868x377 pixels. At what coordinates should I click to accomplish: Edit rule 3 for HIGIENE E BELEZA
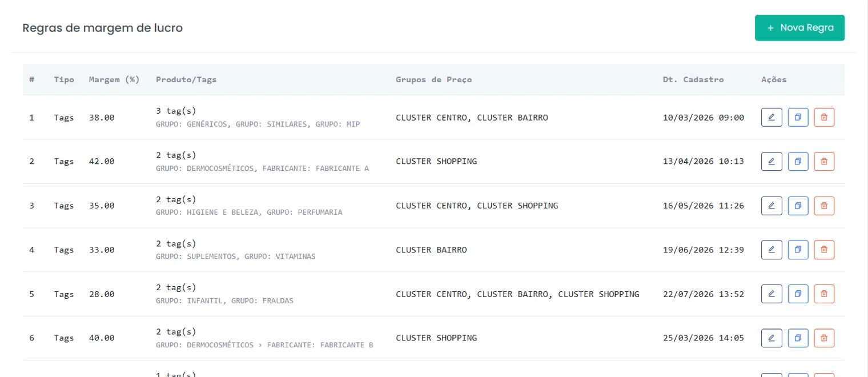771,205
